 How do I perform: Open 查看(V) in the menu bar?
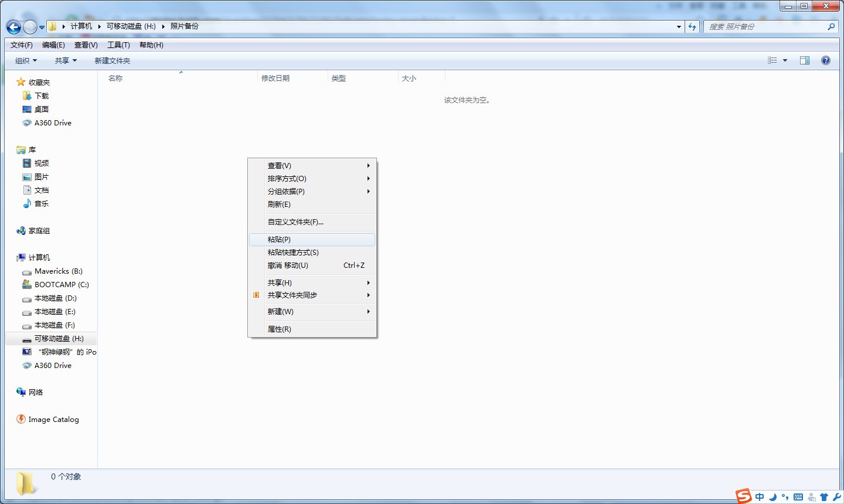pos(86,45)
